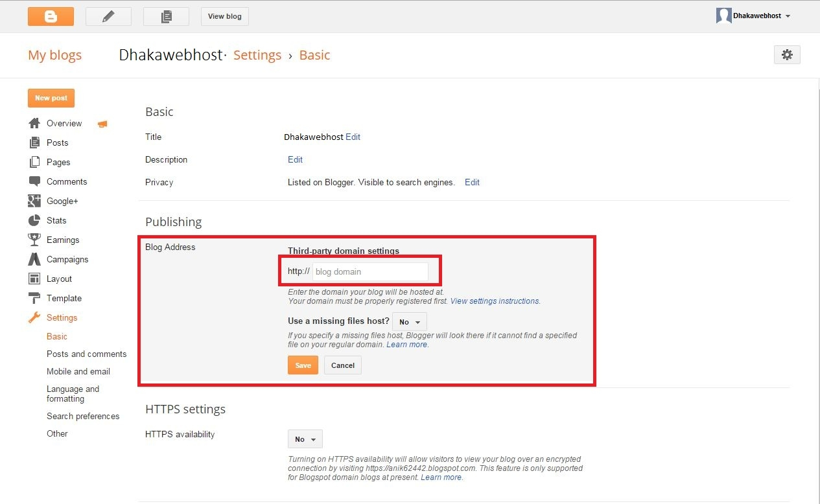Image resolution: width=820 pixels, height=504 pixels.
Task: Open Overview in the sidebar
Action: click(64, 123)
